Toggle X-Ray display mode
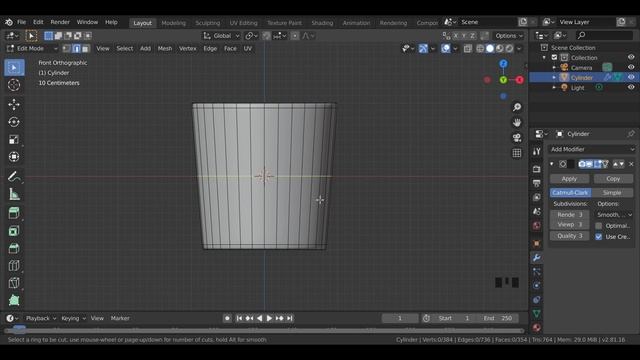 point(468,49)
